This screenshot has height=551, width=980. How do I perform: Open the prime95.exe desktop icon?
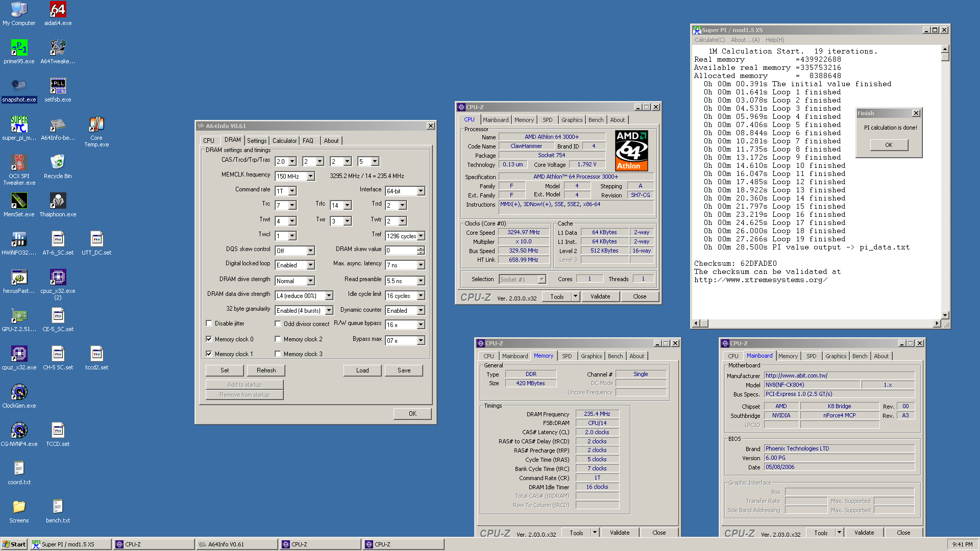click(19, 52)
